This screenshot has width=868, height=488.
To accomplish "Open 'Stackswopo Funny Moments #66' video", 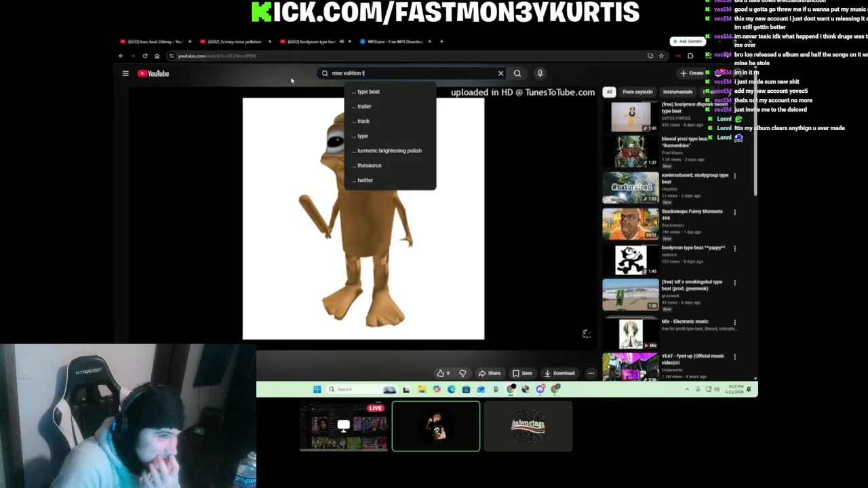I will (x=631, y=224).
